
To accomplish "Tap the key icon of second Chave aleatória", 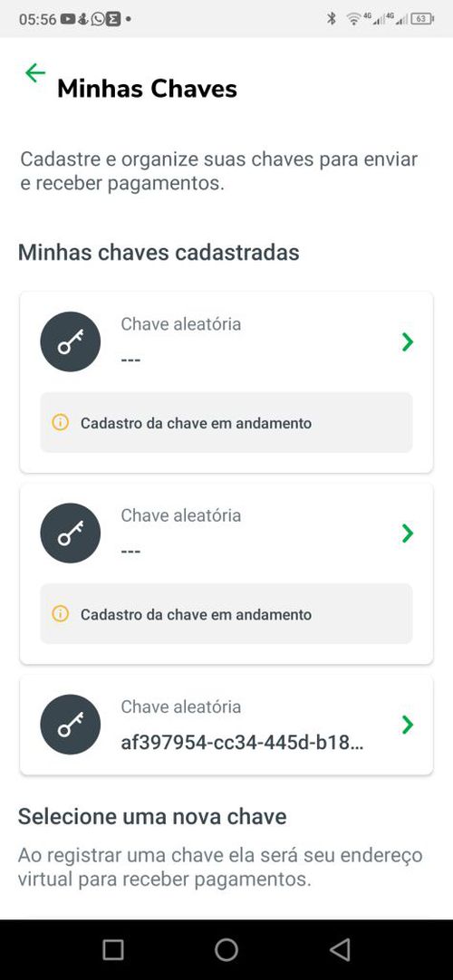I will point(70,533).
